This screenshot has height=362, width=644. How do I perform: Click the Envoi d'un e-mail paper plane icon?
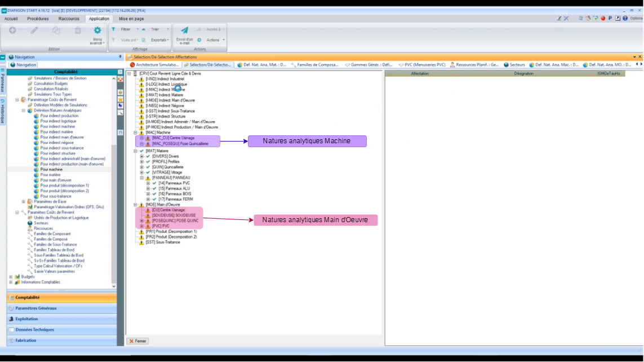(184, 30)
